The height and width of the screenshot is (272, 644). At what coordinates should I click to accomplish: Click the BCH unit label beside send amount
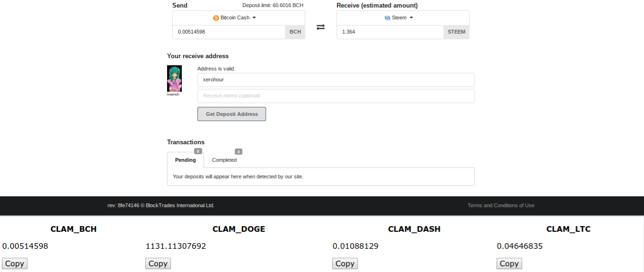tap(295, 32)
